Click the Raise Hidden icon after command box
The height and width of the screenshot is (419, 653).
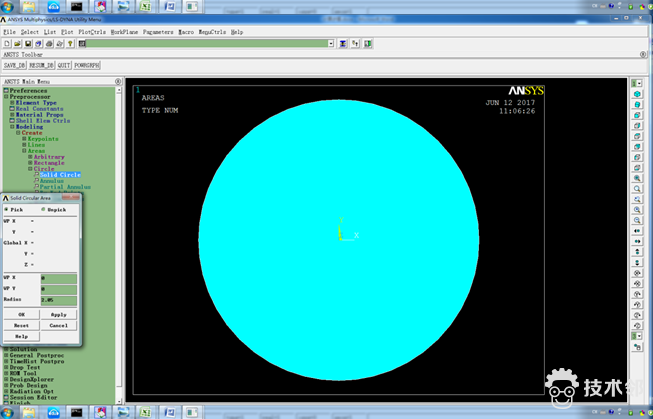pyautogui.click(x=343, y=43)
